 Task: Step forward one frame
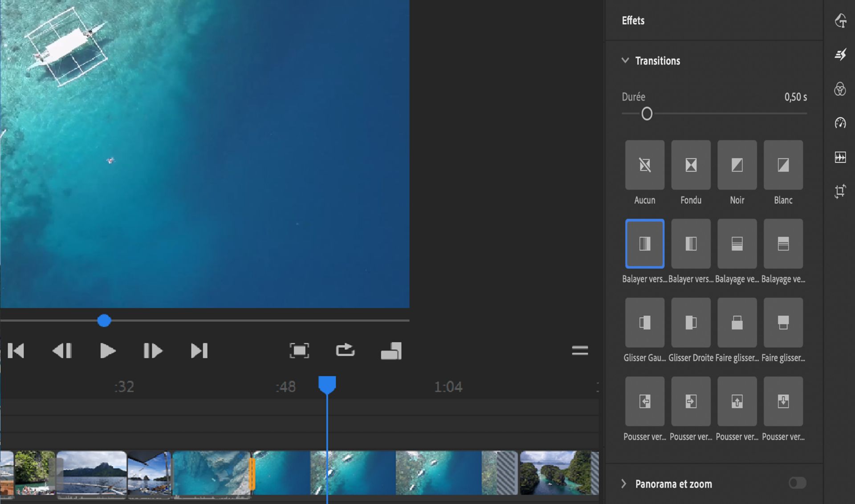coord(153,351)
